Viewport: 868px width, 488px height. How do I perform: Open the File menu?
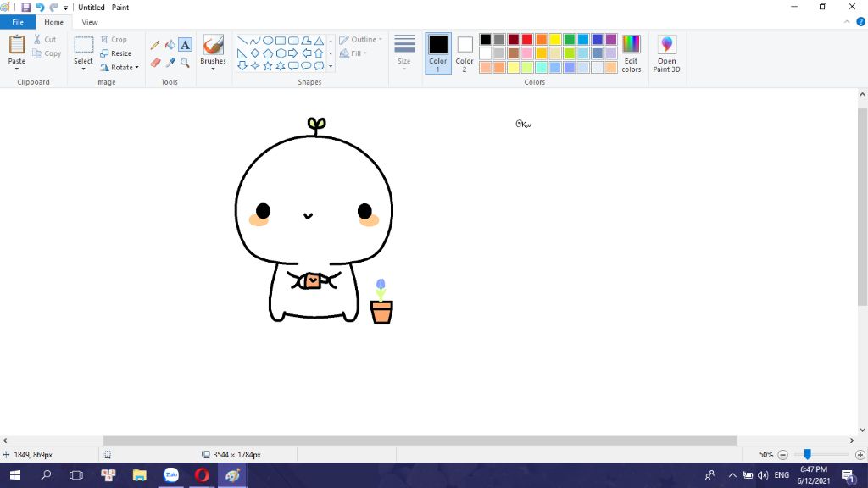point(18,22)
